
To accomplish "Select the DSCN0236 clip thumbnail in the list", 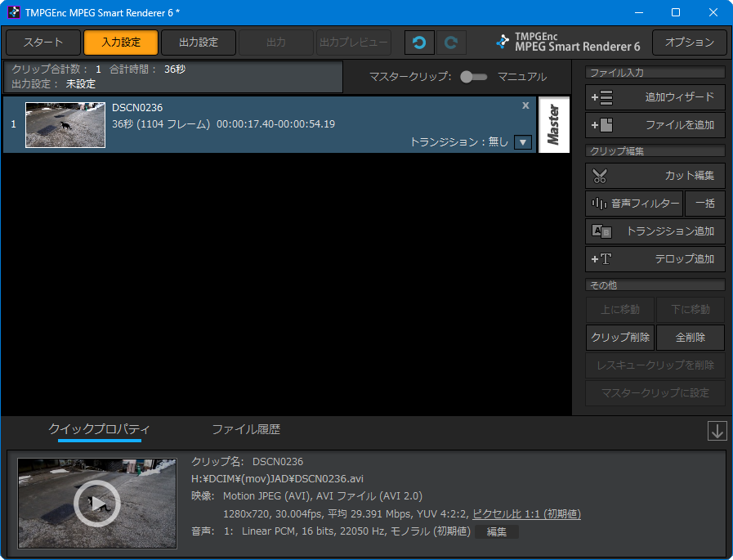I will click(65, 125).
